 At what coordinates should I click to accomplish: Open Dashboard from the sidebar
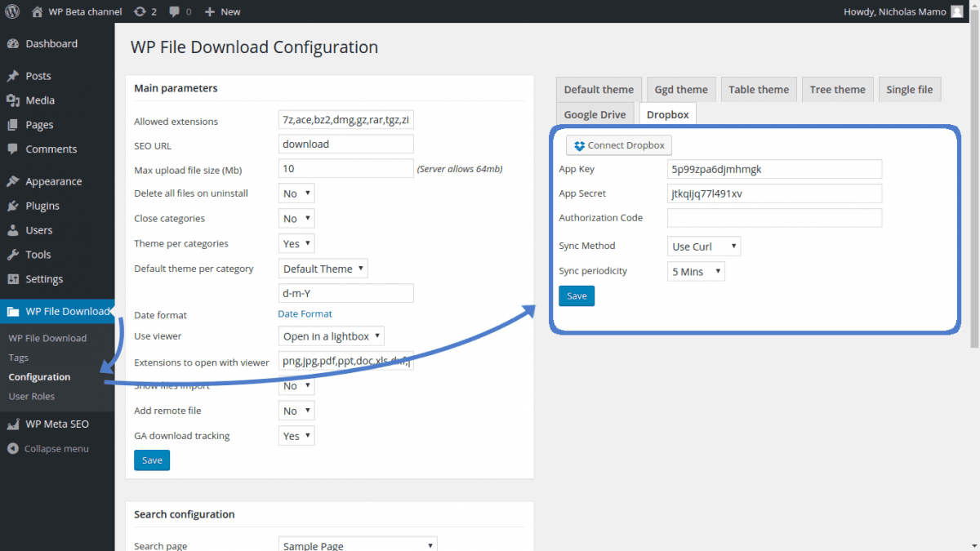(51, 44)
